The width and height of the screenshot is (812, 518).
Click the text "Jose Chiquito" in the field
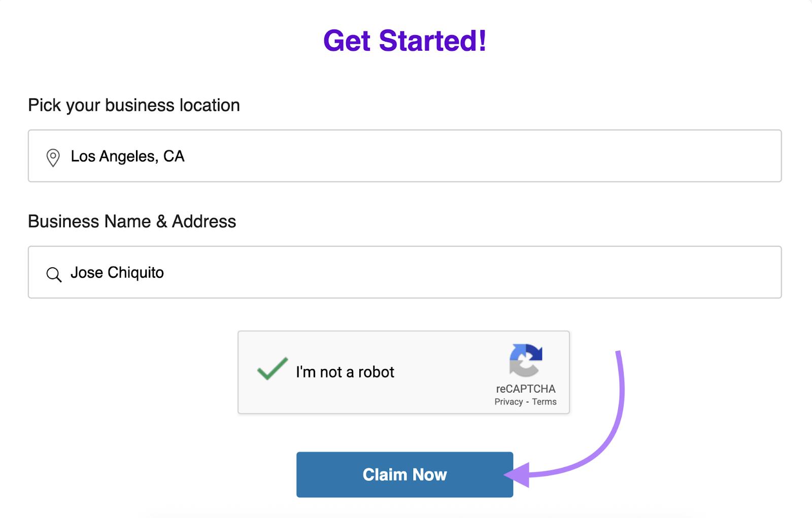[x=117, y=272]
